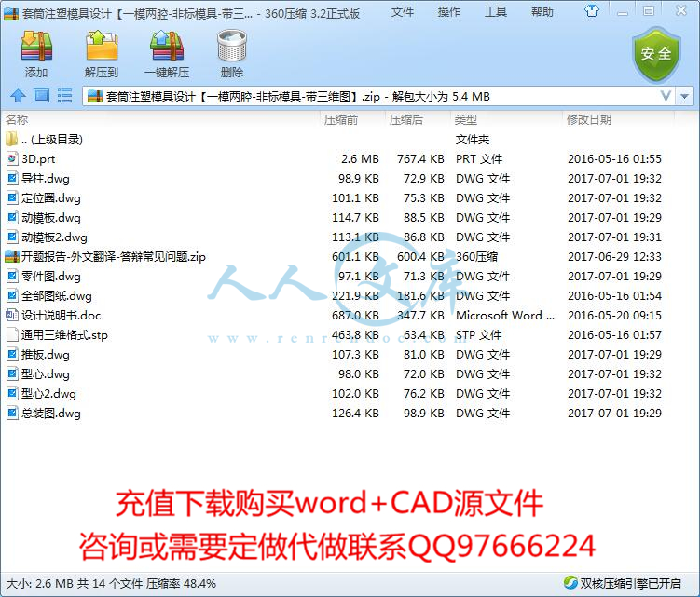Click the 添加 (Add) toolbar icon
The width and height of the screenshot is (700, 597).
(36, 46)
